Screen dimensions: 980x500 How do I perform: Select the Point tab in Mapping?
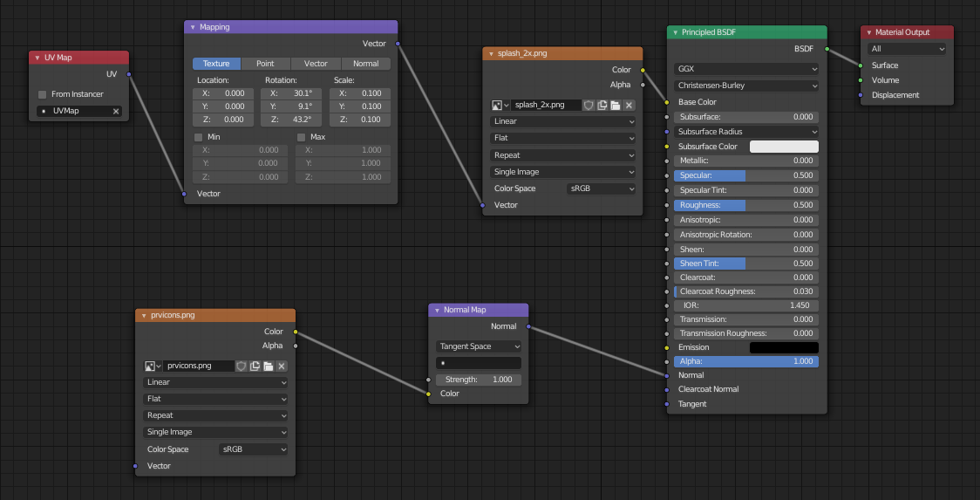click(266, 64)
